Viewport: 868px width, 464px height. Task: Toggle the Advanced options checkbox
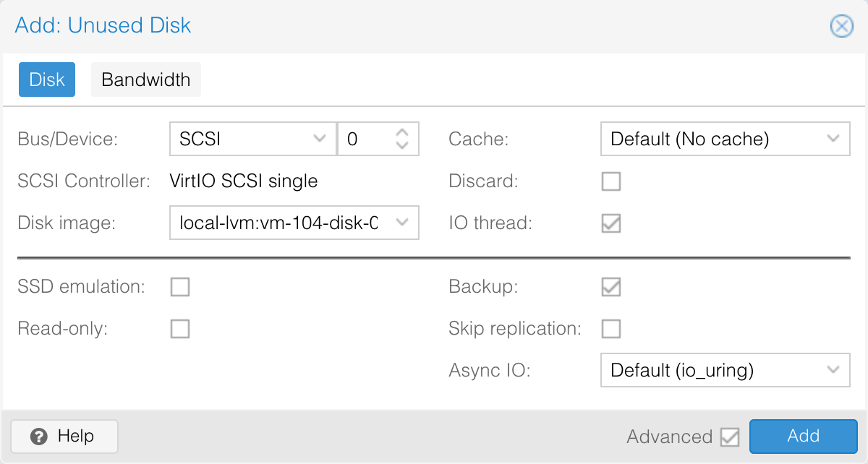point(730,437)
